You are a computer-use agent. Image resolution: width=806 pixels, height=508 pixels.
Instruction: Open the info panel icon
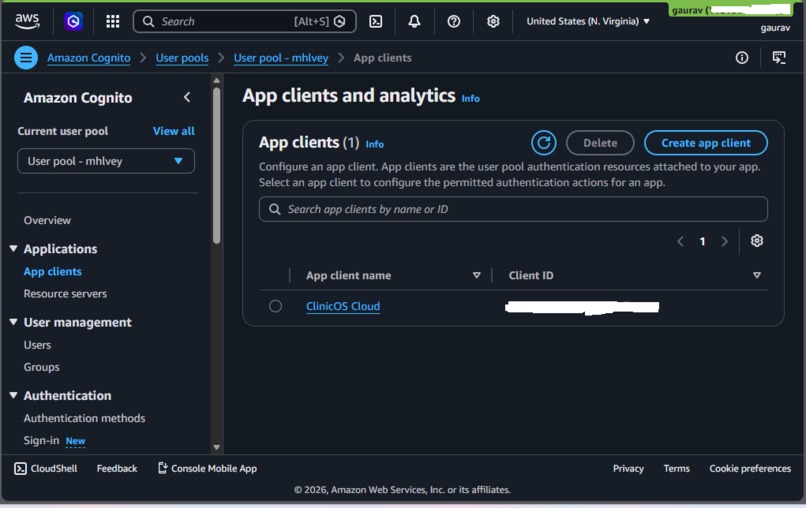tap(742, 58)
